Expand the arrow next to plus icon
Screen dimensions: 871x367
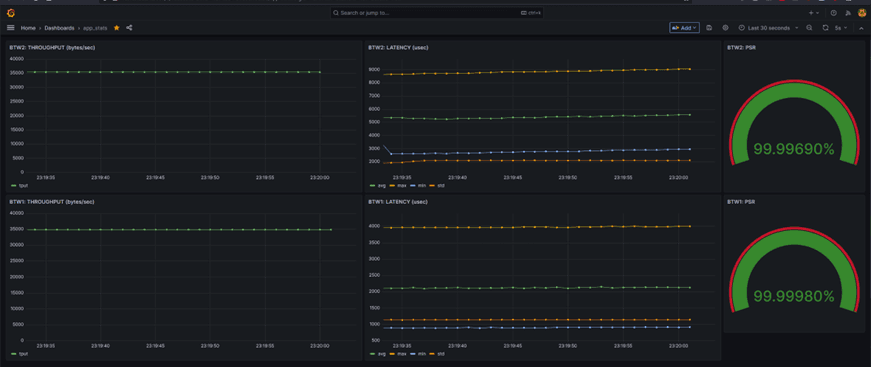818,13
